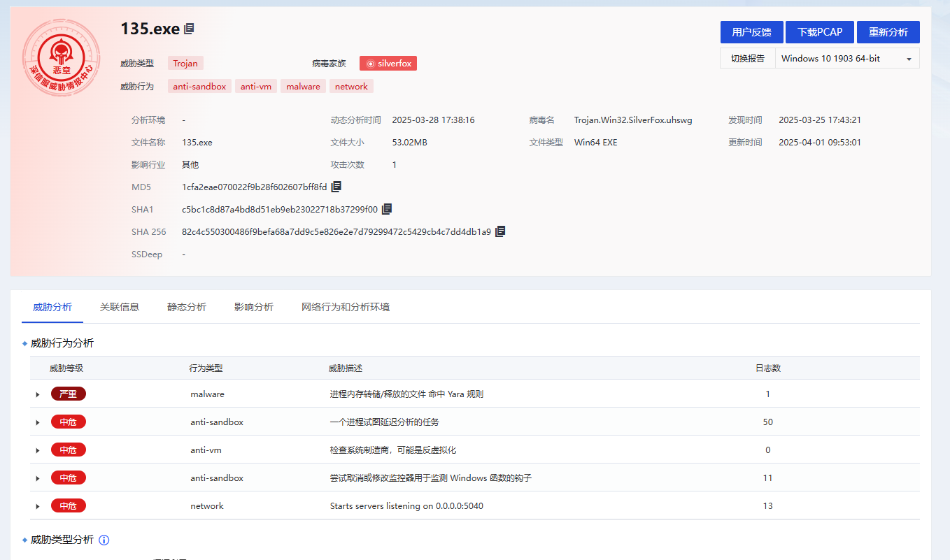
Task: Click the 重新分析 button
Action: pos(888,31)
